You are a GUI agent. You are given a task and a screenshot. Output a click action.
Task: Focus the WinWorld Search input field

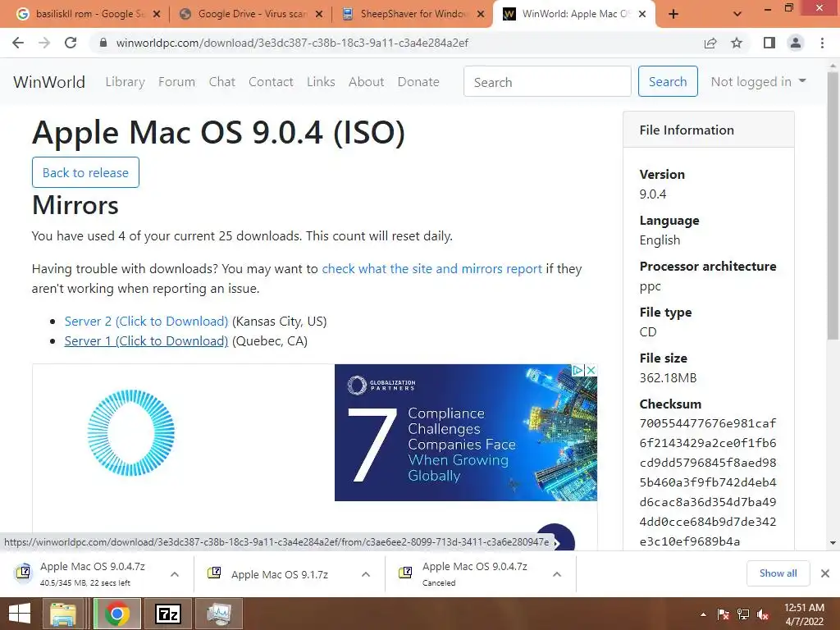click(547, 82)
